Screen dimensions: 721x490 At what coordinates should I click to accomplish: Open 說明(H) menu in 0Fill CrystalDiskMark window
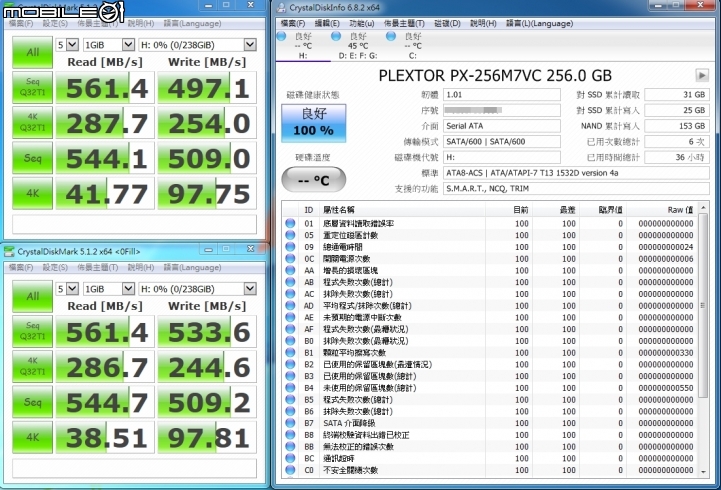141,267
